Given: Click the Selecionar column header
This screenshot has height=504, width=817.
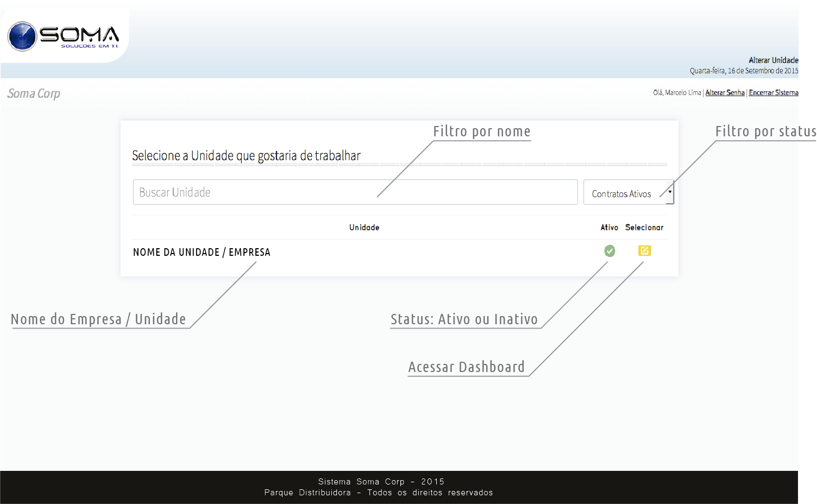Looking at the screenshot, I should (x=644, y=228).
